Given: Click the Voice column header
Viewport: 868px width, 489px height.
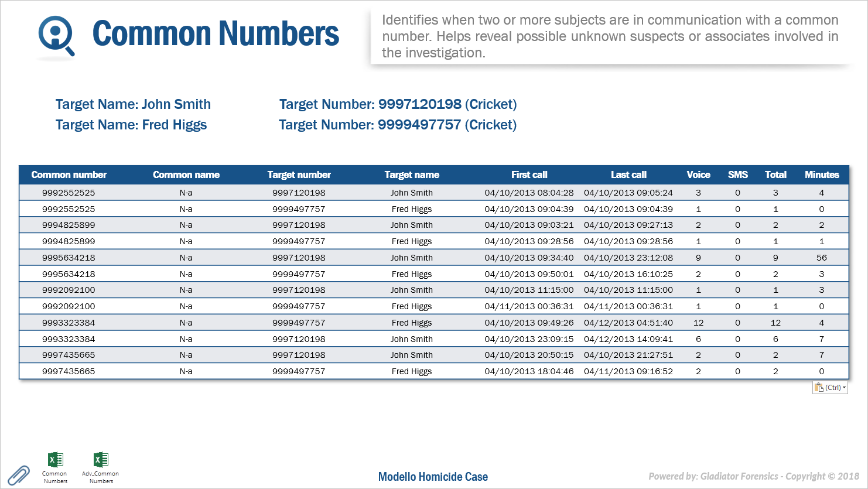Looking at the screenshot, I should point(698,175).
